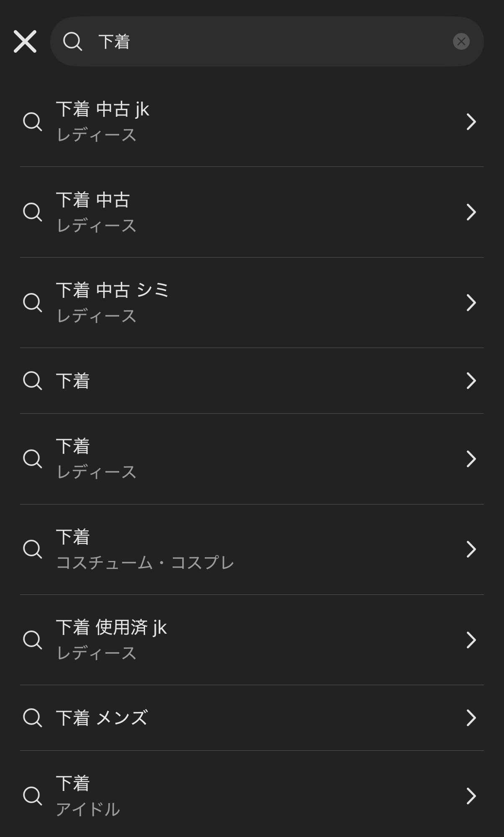
Task: Click the magnifier icon beside 下着 中古 シミ
Action: (x=33, y=302)
